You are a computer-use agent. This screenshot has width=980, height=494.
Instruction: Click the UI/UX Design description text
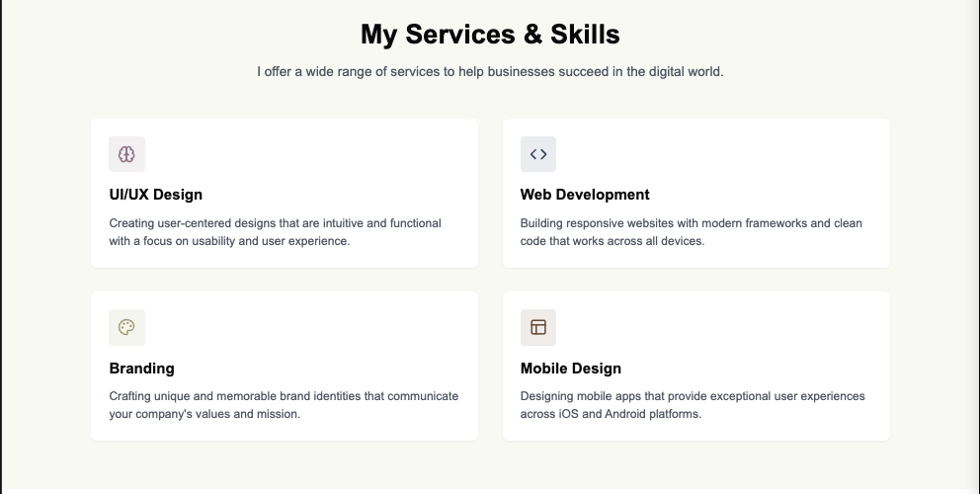[x=275, y=232]
